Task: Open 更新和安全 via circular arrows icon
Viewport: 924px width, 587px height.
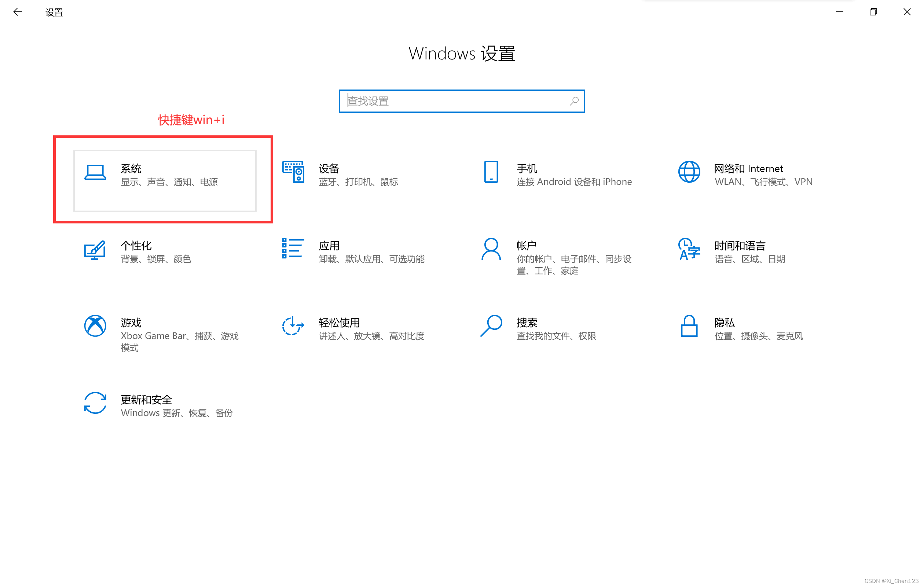Action: coord(95,403)
